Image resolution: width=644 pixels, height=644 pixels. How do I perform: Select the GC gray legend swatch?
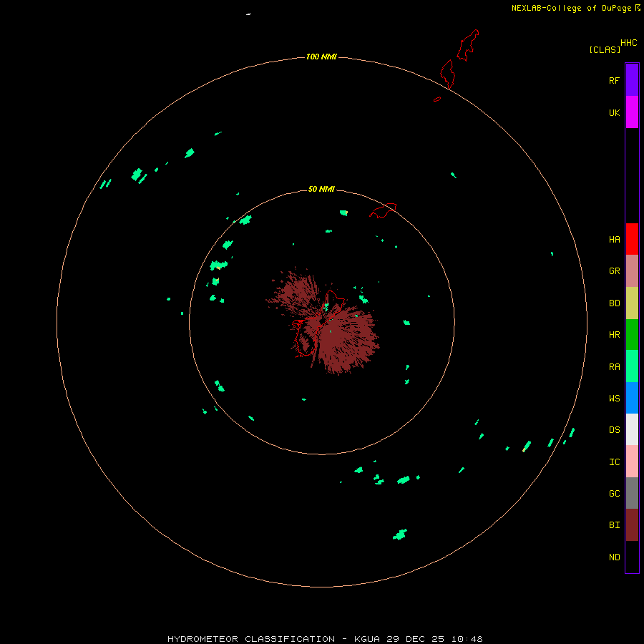(632, 493)
